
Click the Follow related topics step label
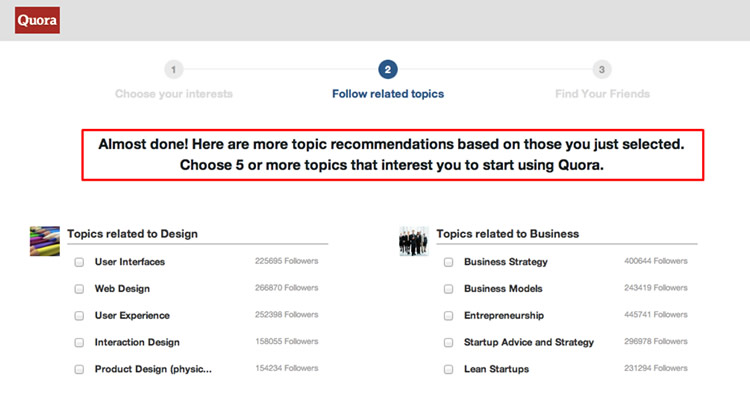pos(388,94)
